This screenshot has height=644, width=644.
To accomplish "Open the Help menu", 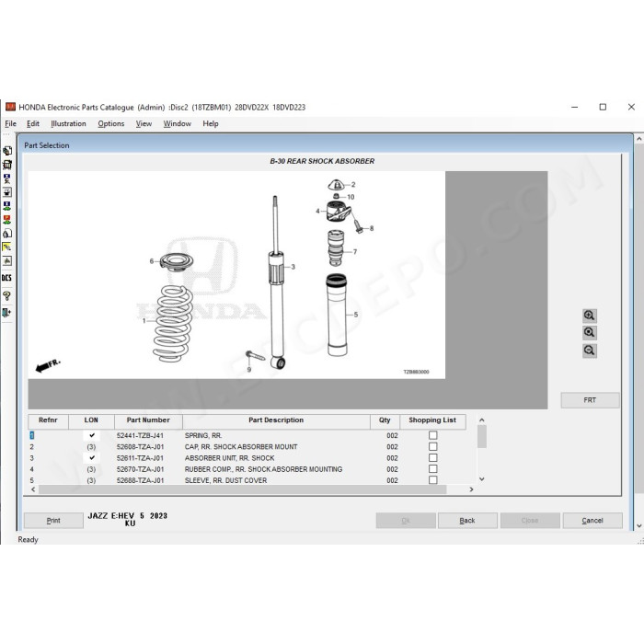I will pos(211,123).
